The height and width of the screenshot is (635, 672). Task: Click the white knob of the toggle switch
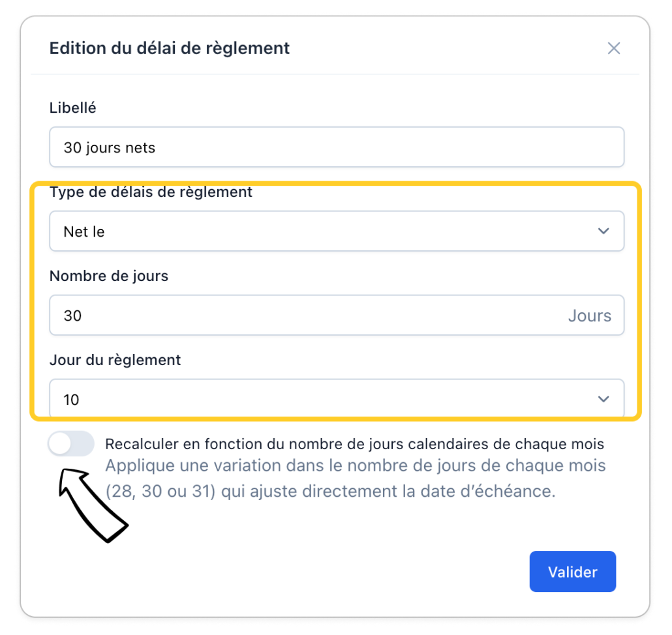pos(61,445)
